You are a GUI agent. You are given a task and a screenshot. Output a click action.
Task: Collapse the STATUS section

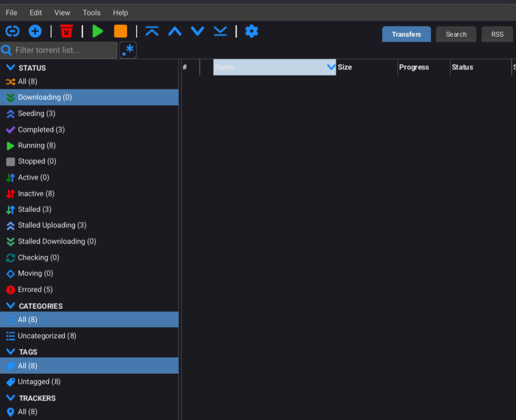[11, 67]
